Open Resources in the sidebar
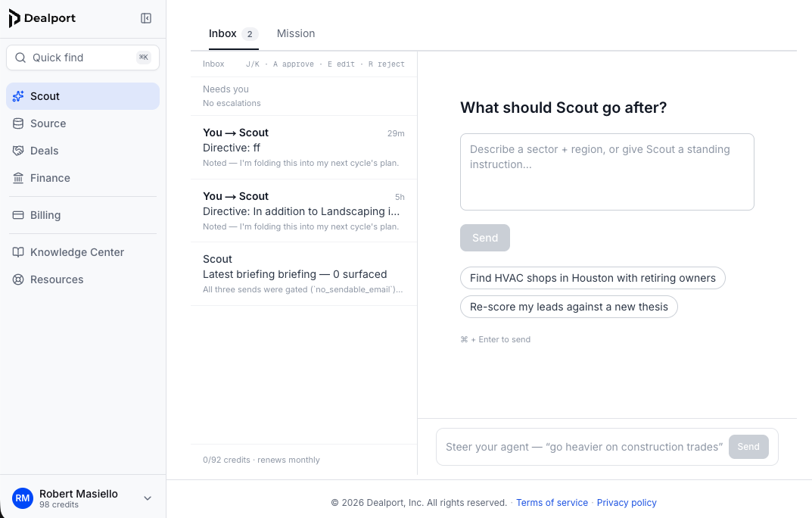This screenshot has height=518, width=812. point(82,279)
